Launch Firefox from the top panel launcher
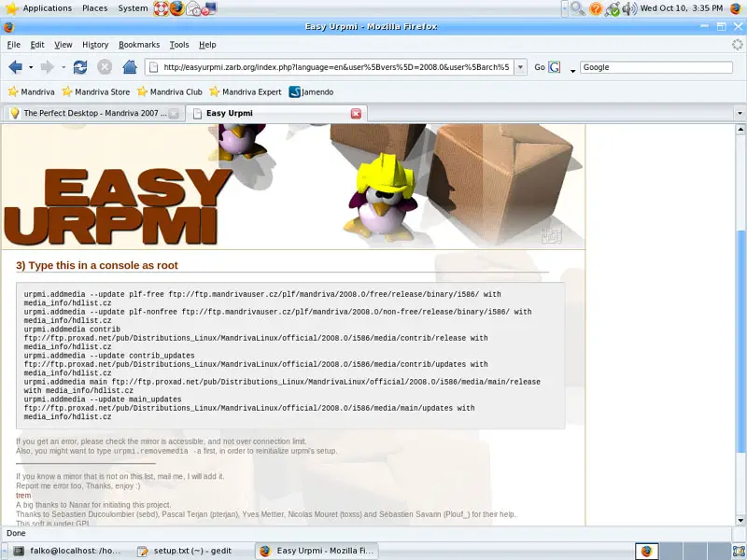The image size is (747, 560). [x=176, y=8]
